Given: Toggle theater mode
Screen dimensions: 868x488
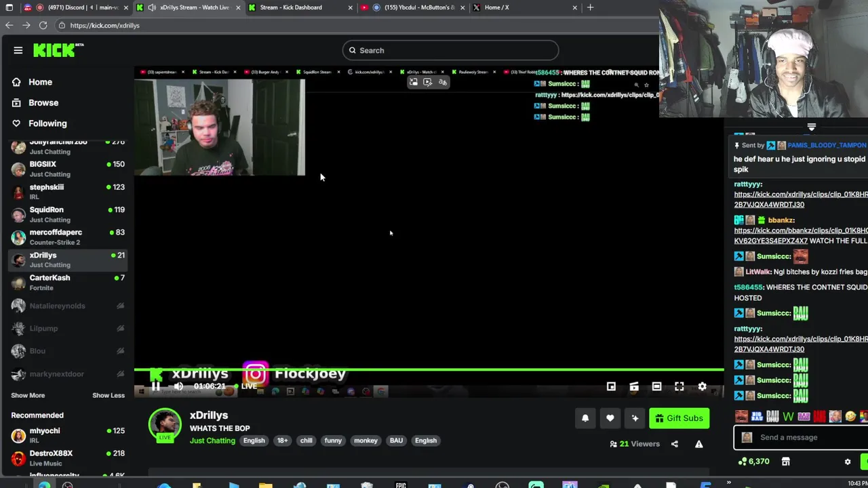Looking at the screenshot, I should coord(656,386).
